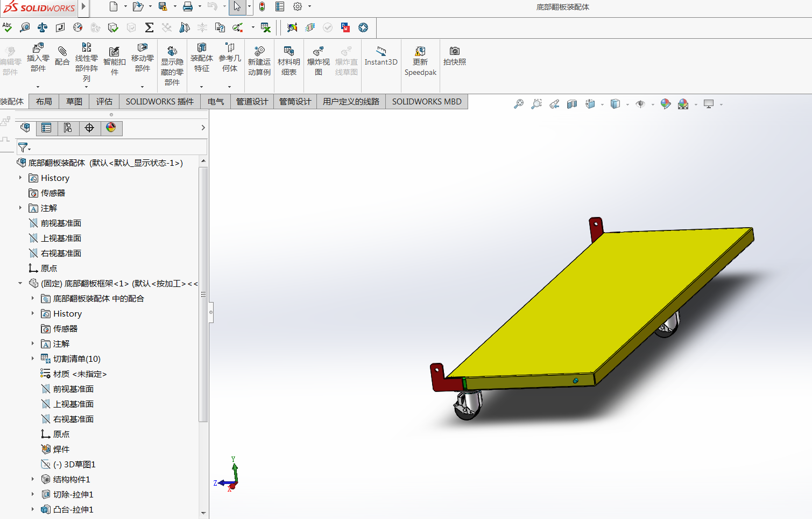Screen dimensions: 812x519
Task: Click the Zoom to Fit icon
Action: click(x=518, y=104)
